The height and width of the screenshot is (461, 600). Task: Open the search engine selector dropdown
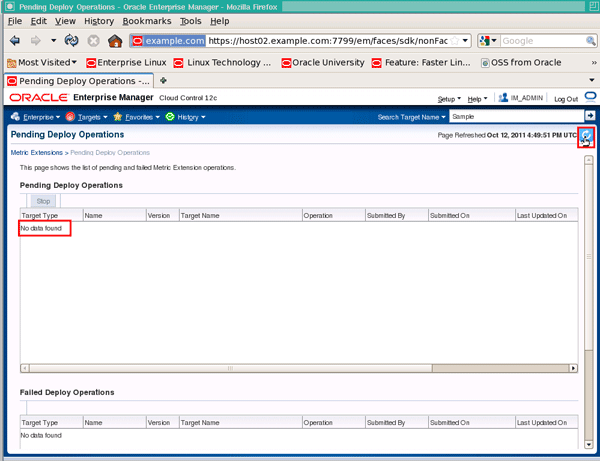[x=489, y=41]
